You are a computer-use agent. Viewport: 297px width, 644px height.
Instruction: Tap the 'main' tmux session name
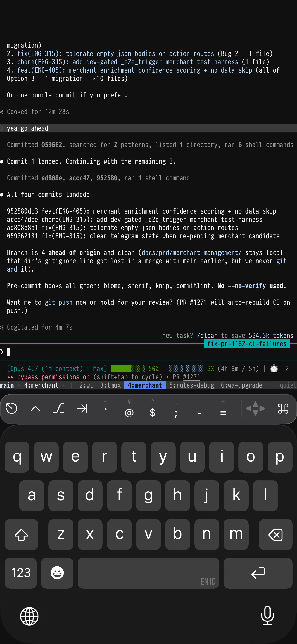[x=7, y=385]
